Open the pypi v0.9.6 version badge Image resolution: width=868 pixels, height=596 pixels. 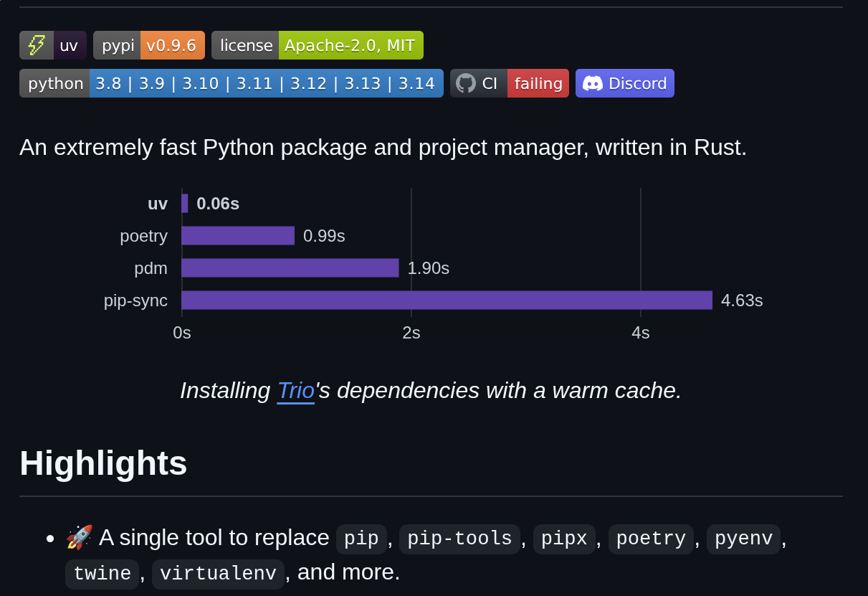[x=149, y=45]
